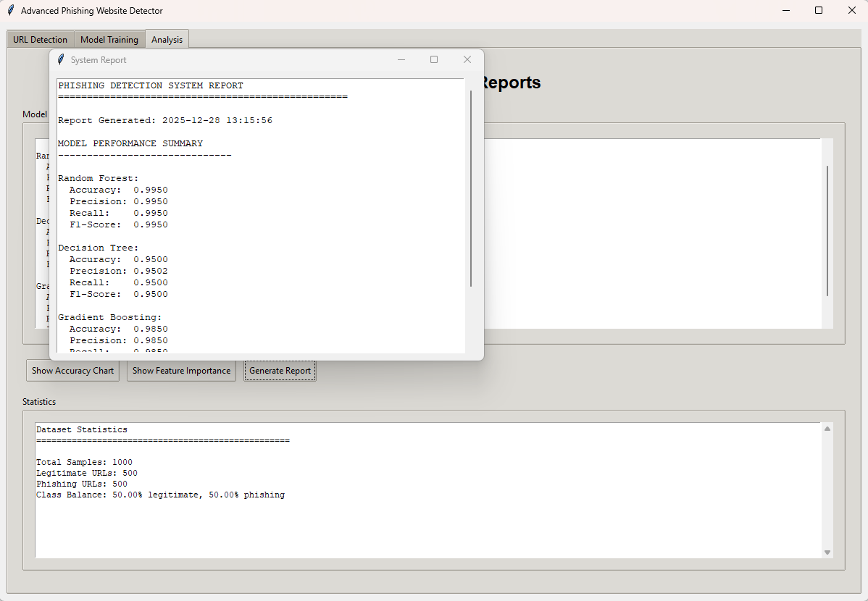Close the Advanced Phishing Website Detector window
Viewport: 868px width, 601px height.
pyautogui.click(x=851, y=11)
